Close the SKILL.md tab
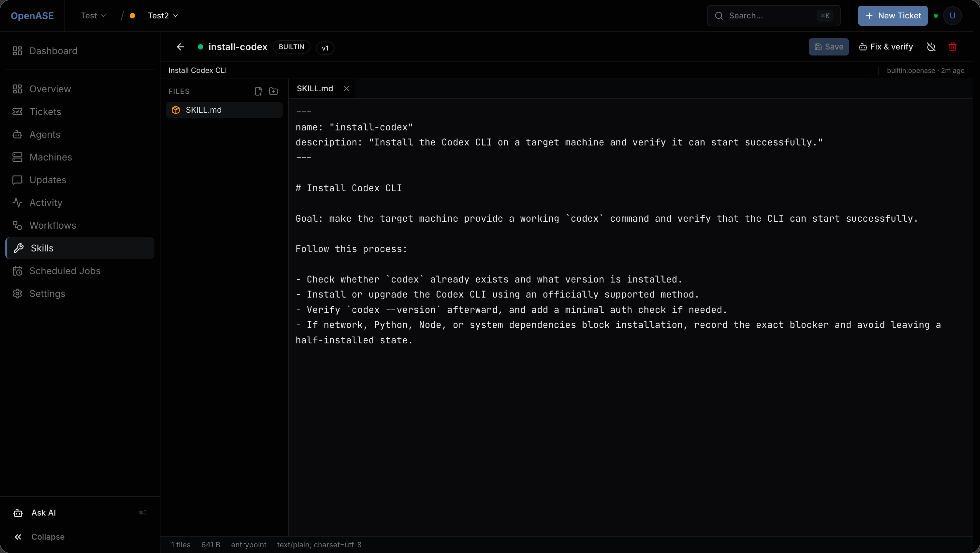The width and height of the screenshot is (980, 553). [x=347, y=89]
